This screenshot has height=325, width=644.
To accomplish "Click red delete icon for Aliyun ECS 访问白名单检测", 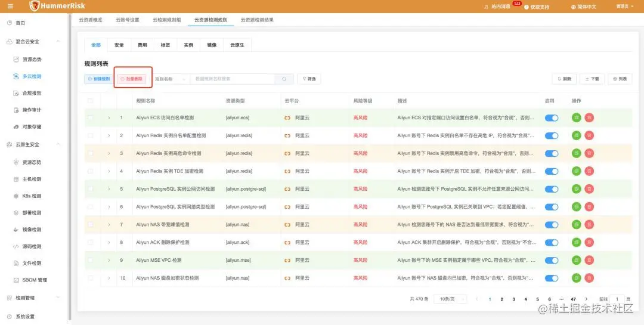I will (589, 118).
